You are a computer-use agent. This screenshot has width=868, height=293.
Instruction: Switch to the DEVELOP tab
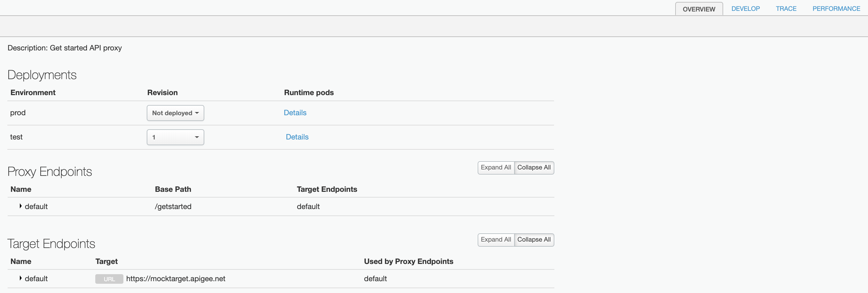tap(746, 8)
